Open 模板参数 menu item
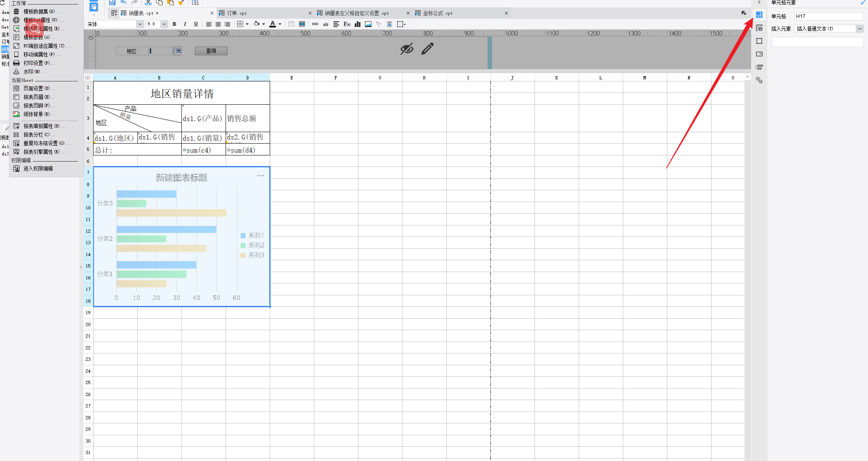Viewport: 868px width, 461px height. (35, 37)
